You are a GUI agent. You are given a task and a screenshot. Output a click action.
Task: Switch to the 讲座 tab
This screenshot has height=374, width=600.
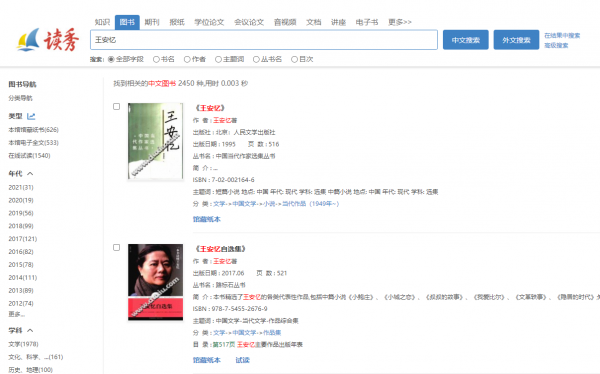[x=338, y=22]
